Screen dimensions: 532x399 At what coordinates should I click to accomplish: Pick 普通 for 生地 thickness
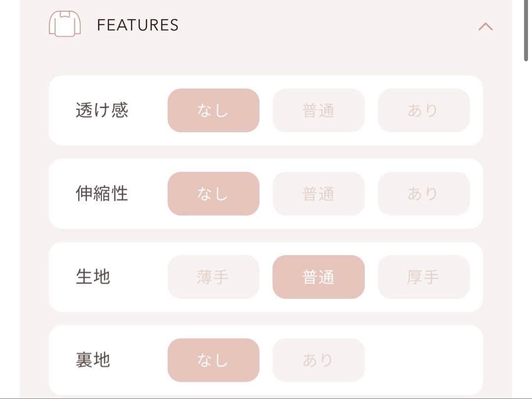318,277
